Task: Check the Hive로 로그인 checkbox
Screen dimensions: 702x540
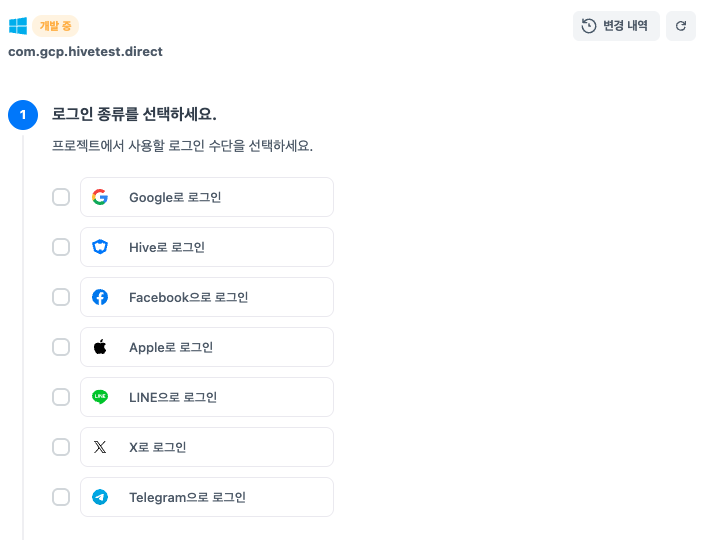Action: [61, 247]
